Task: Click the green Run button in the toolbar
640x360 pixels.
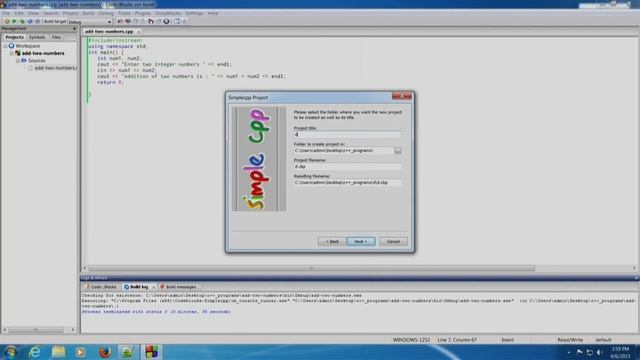Action: coord(14,21)
